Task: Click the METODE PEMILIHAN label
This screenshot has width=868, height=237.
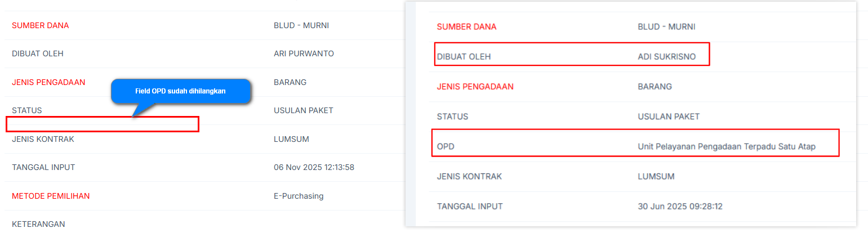Action: [x=51, y=196]
